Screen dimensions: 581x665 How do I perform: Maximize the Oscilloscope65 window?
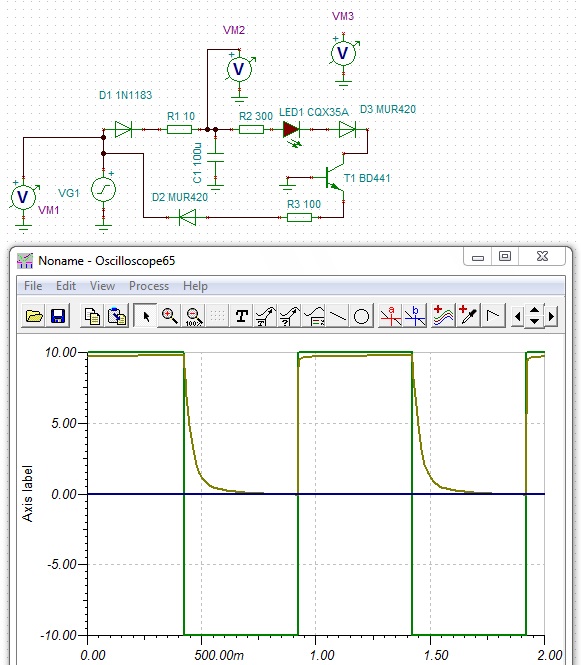(505, 257)
